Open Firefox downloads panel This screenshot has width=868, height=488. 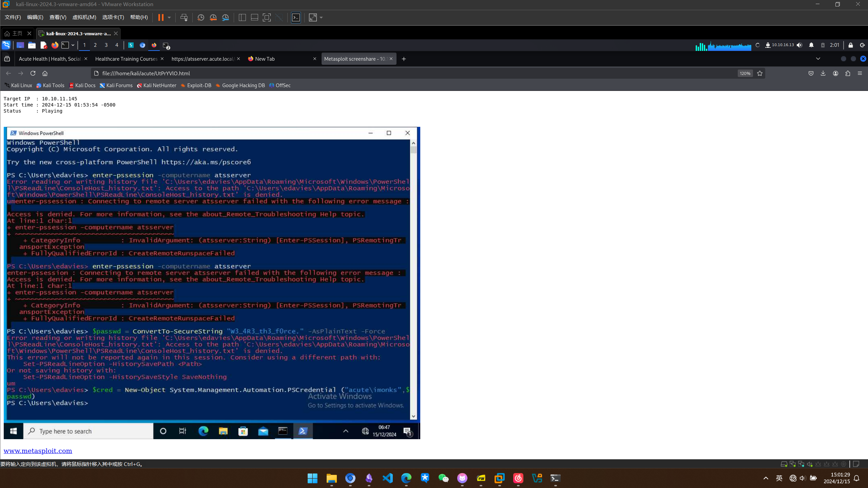click(823, 73)
